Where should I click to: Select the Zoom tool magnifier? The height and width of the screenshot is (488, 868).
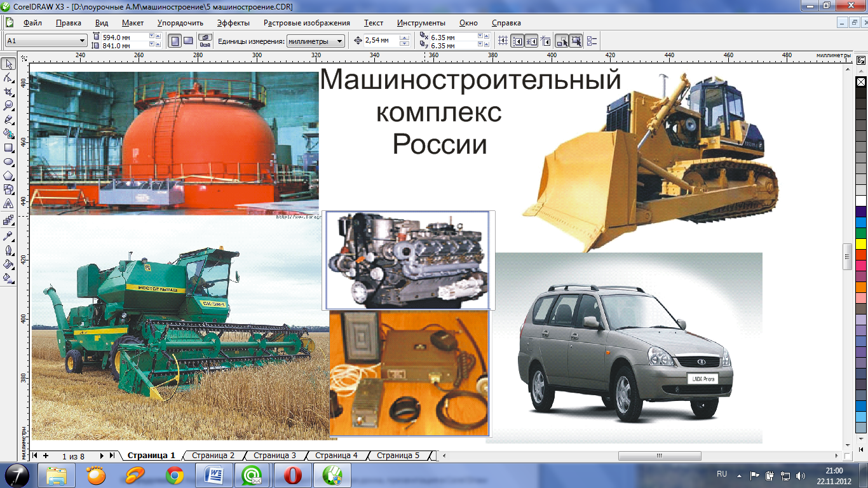pos(9,105)
